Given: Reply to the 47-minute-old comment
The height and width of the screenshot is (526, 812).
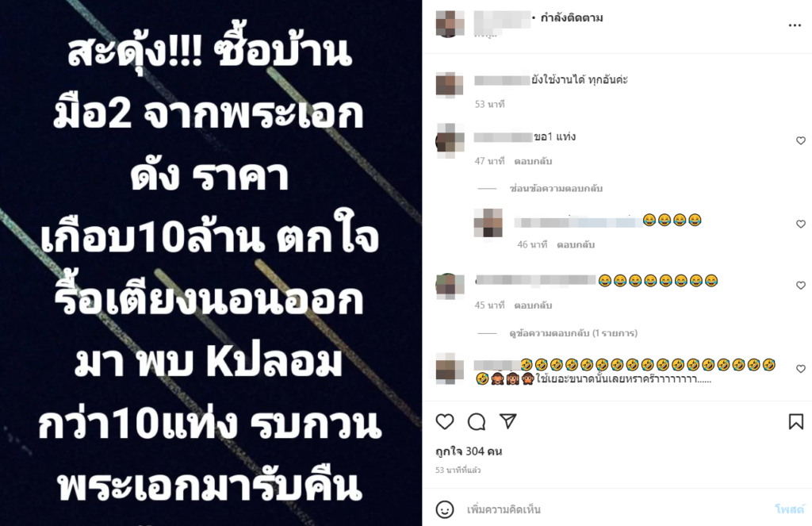Looking at the screenshot, I should tap(533, 161).
